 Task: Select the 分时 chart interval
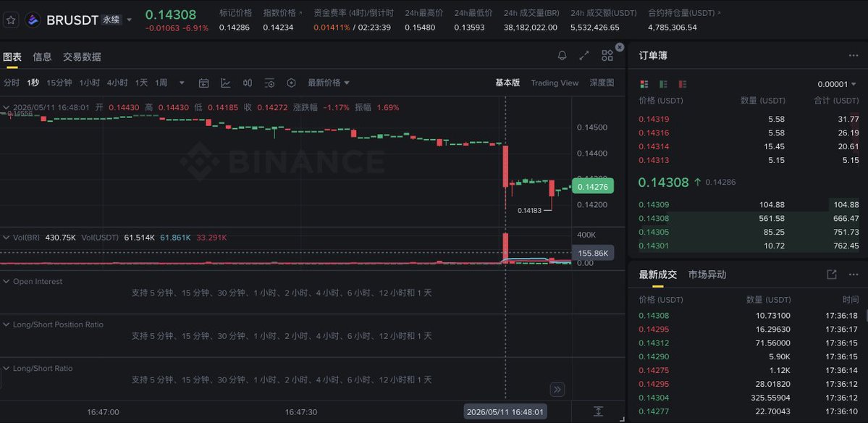pos(12,83)
